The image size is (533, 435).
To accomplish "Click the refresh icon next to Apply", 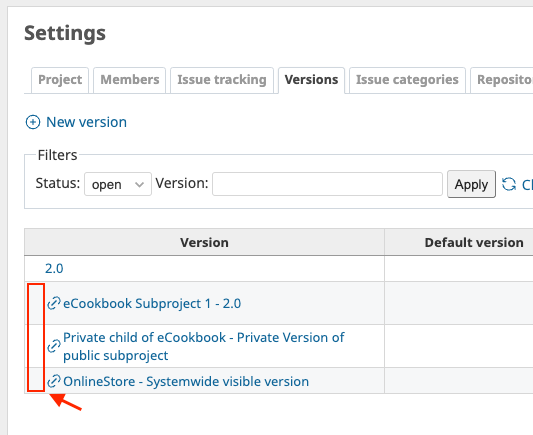I will tap(509, 184).
